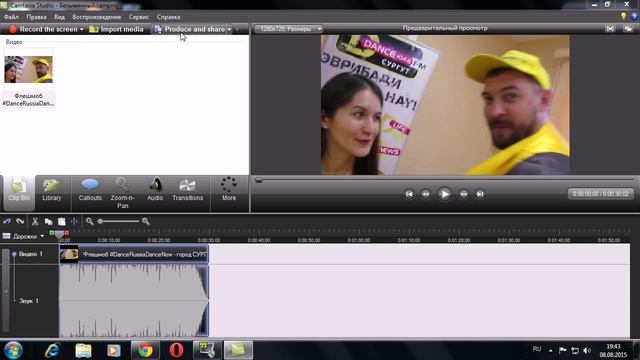
Task: Jump to the previous clip
Action: pos(409,194)
